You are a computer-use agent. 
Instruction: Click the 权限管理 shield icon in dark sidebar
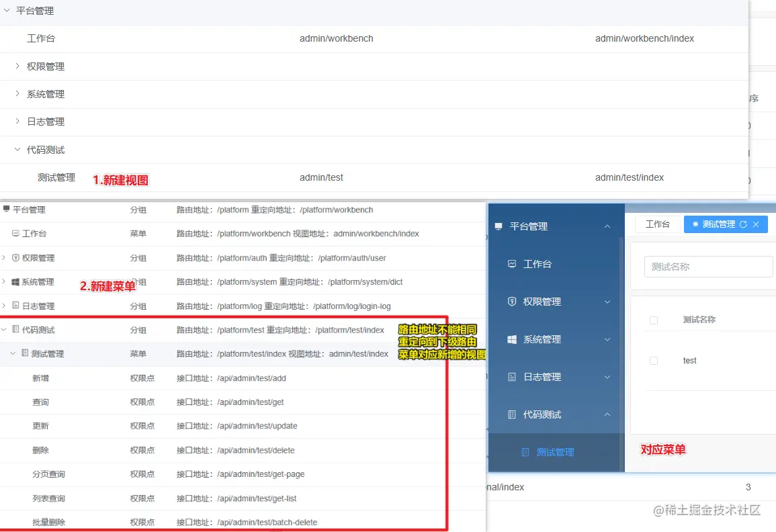point(512,302)
